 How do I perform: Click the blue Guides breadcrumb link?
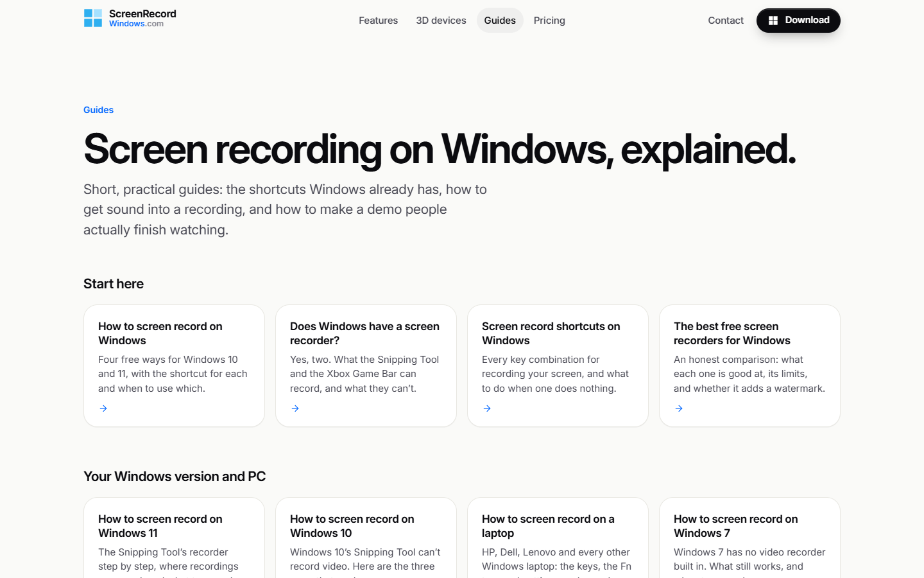pos(98,110)
